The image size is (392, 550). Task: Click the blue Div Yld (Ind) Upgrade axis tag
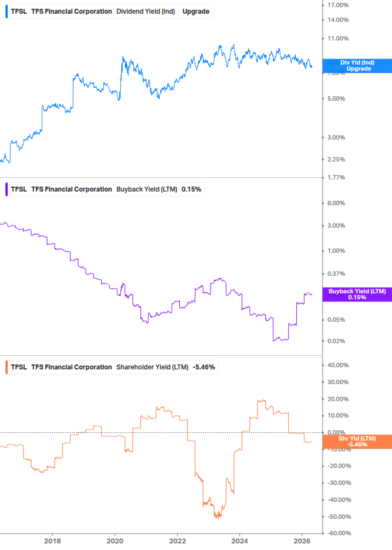click(x=357, y=66)
